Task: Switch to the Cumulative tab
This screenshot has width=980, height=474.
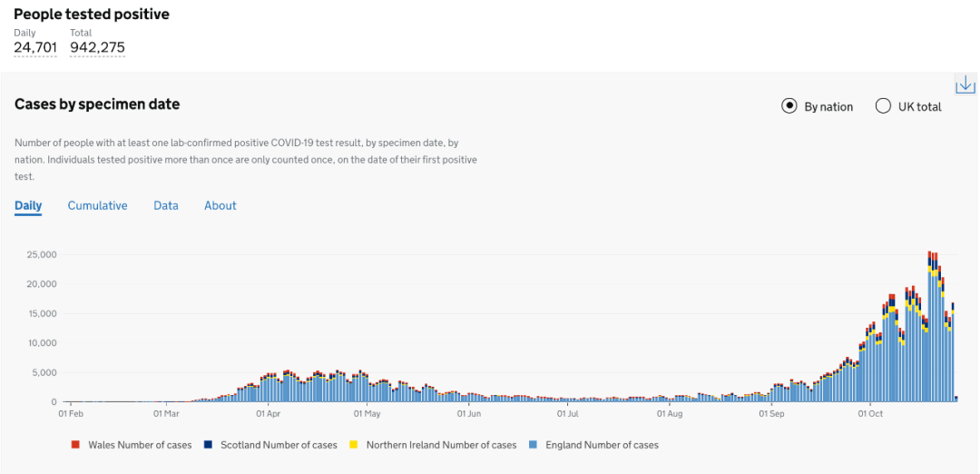Action: [97, 206]
